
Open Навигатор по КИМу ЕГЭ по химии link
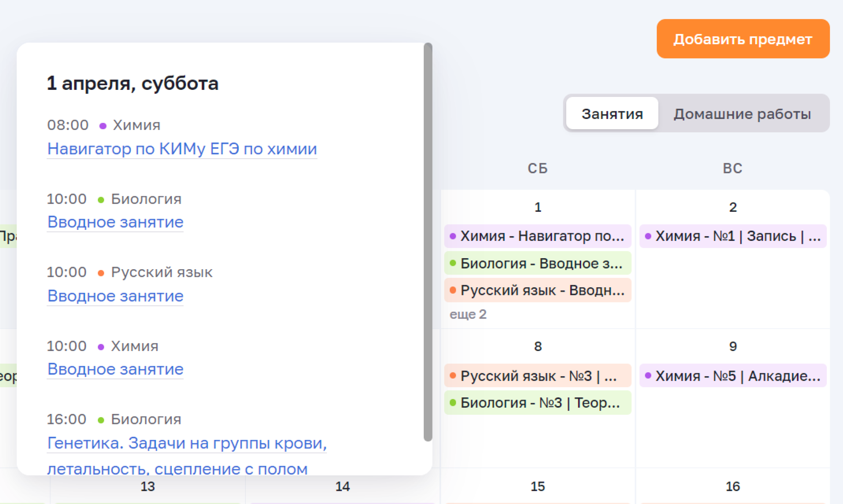click(x=182, y=149)
